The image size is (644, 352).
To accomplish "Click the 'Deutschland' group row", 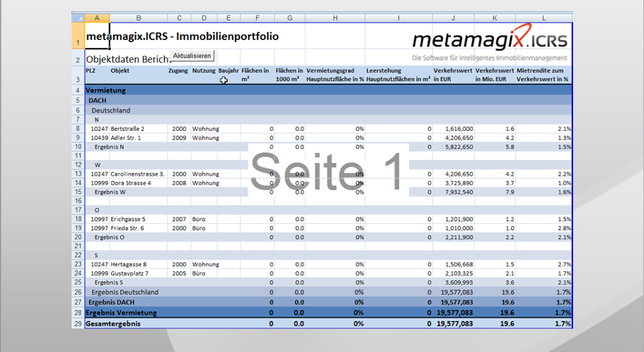I will point(328,110).
